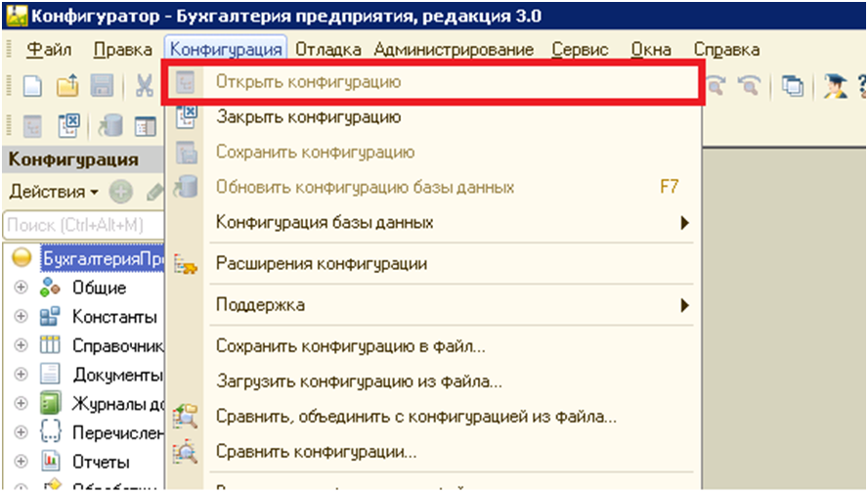Expand Конфигурация базы данных submenu

[x=433, y=223]
